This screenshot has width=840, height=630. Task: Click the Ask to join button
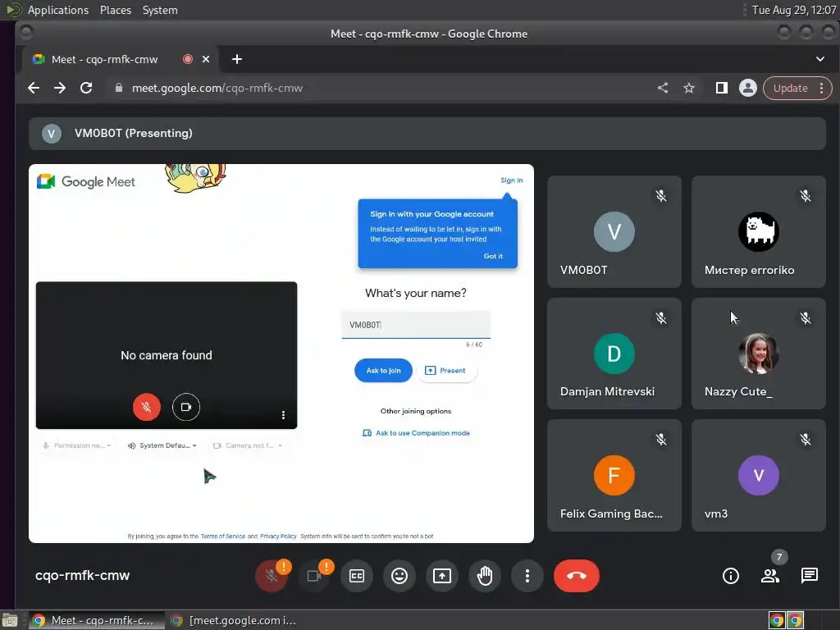pos(384,370)
